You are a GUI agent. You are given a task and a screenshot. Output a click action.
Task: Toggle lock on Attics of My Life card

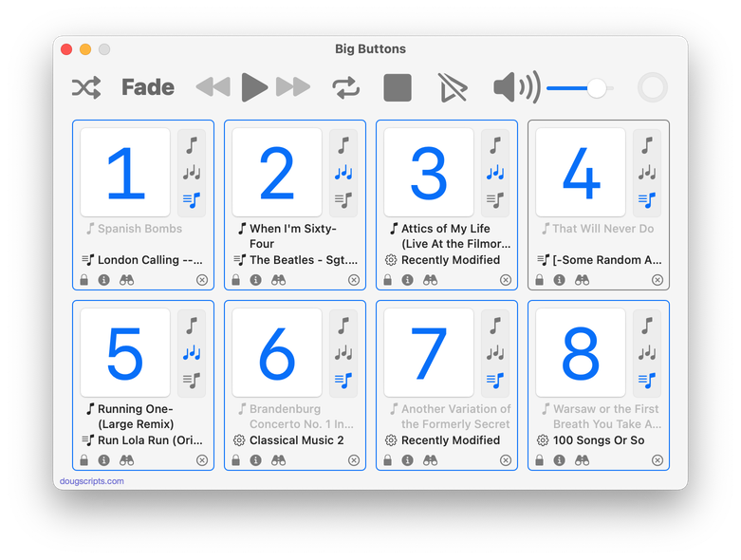pos(387,280)
